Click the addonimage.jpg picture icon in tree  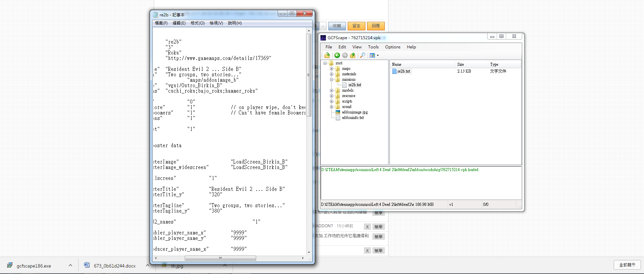click(338, 112)
